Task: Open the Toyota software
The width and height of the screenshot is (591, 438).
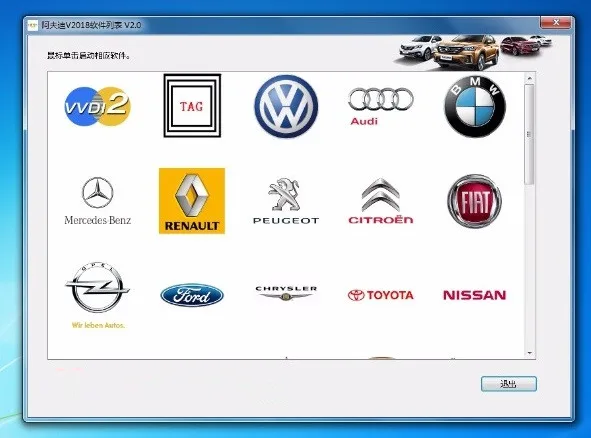Action: coord(381,295)
